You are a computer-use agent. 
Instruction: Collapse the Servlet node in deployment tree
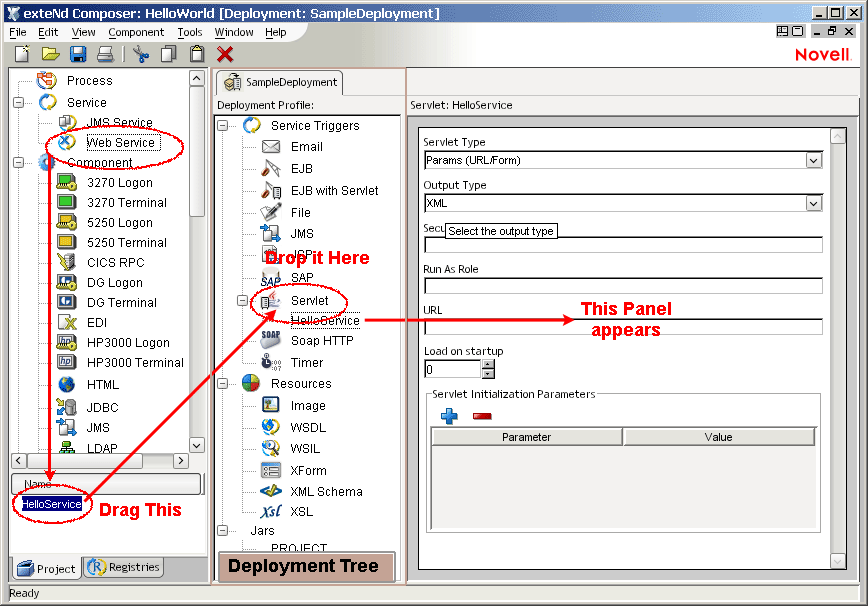click(x=242, y=301)
